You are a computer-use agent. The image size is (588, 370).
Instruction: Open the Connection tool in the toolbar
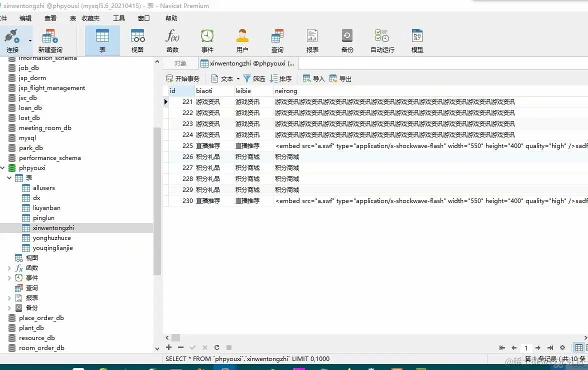pyautogui.click(x=12, y=40)
